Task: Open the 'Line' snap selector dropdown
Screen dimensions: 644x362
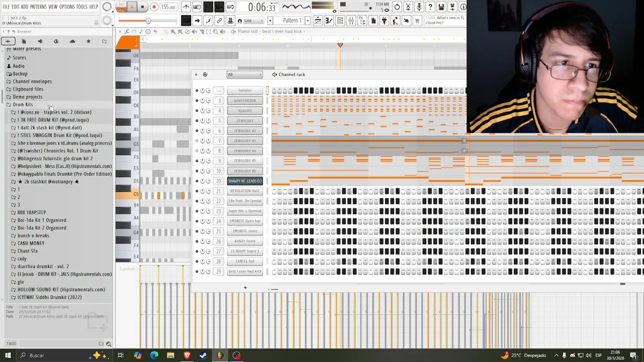Action: click(253, 21)
